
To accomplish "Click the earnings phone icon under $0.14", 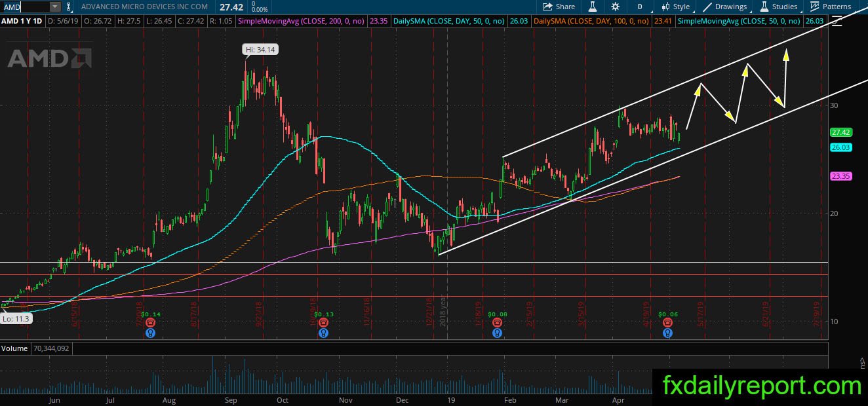I will click(x=151, y=323).
